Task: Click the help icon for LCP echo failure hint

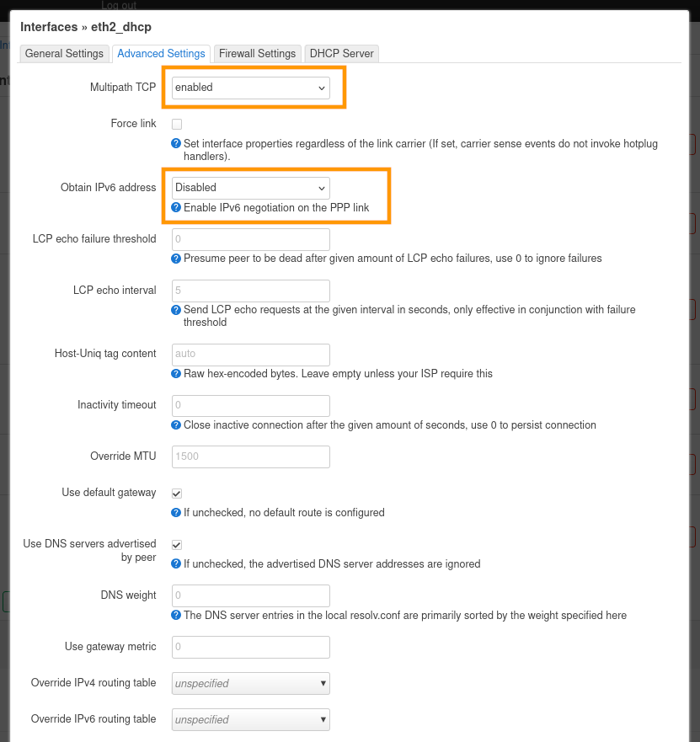Action: tap(176, 259)
